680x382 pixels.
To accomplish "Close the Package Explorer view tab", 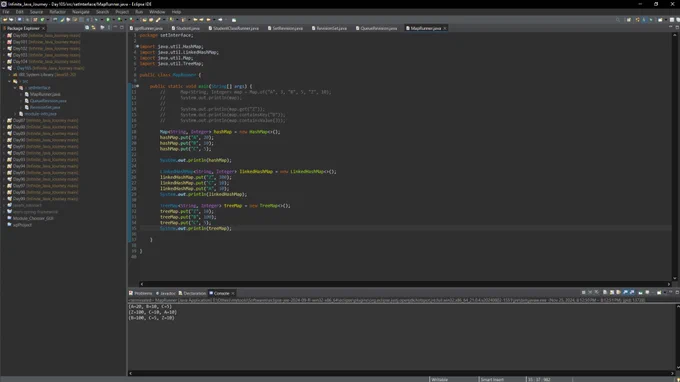I will coord(43,28).
